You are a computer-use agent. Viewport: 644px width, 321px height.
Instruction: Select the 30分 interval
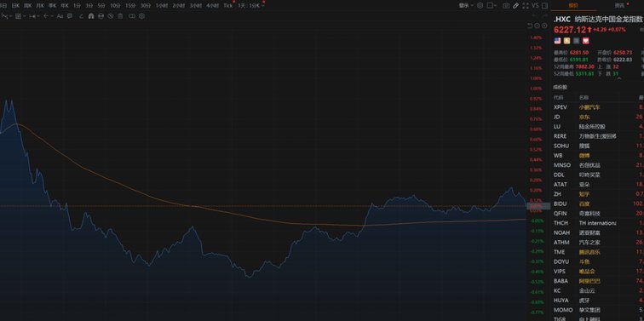(x=146, y=6)
